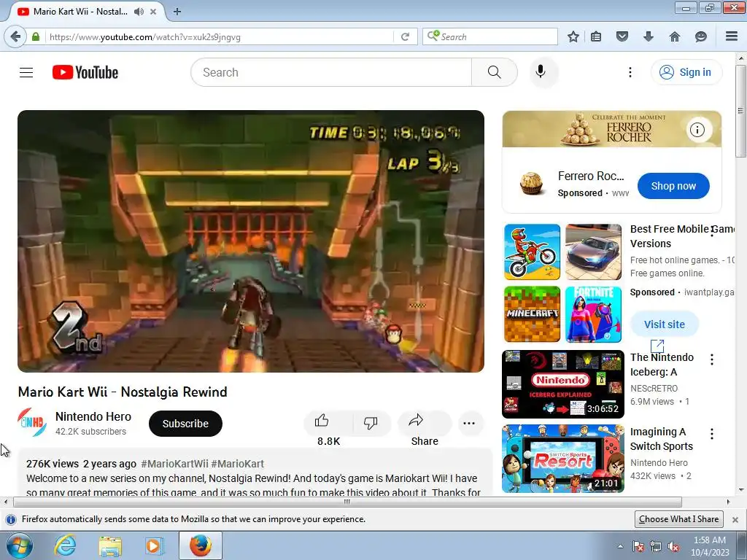Screen dimensions: 747x560
Task: Click the Firefox taskbar button
Action: pos(201,545)
